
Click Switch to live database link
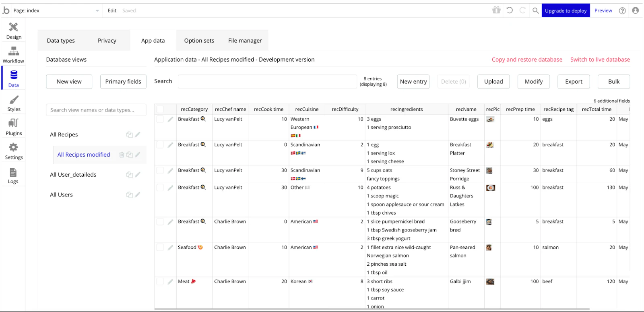[x=600, y=60]
